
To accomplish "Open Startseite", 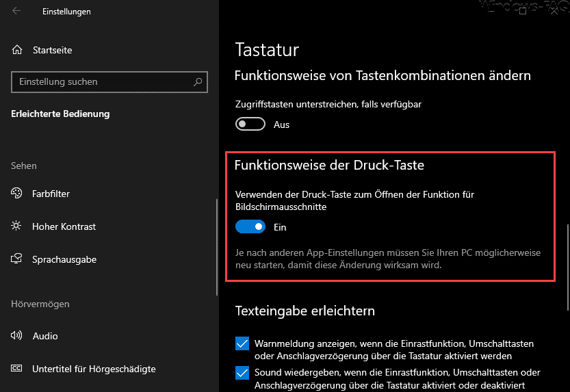I will [52, 50].
